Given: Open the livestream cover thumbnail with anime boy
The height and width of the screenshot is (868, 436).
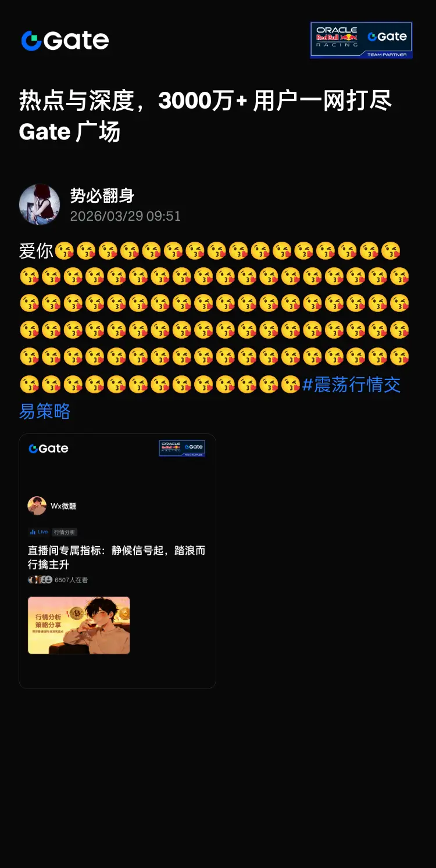Looking at the screenshot, I should coord(79,625).
